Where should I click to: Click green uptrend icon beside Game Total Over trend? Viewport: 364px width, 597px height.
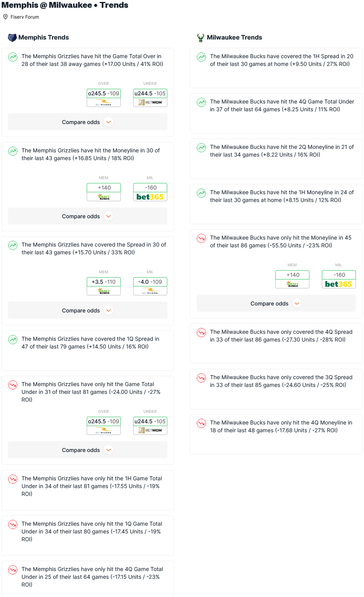pyautogui.click(x=13, y=57)
